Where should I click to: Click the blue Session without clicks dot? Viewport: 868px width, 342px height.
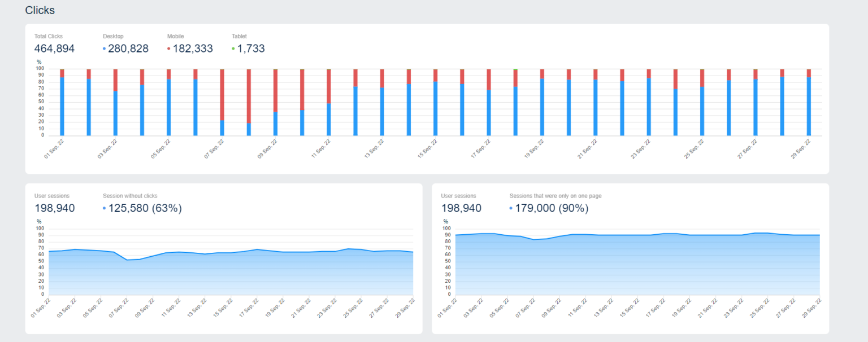click(x=104, y=208)
